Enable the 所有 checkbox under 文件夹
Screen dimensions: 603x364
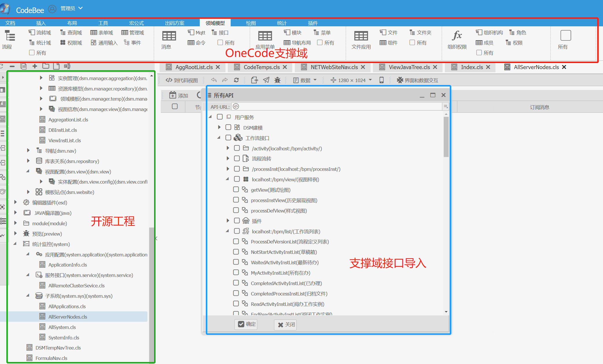(412, 43)
